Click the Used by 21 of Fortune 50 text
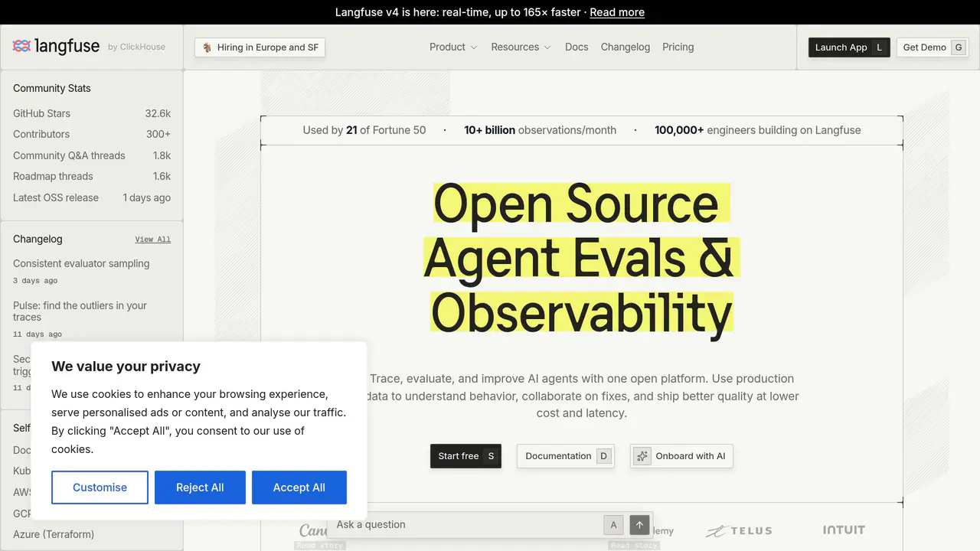This screenshot has height=551, width=980. (x=364, y=130)
